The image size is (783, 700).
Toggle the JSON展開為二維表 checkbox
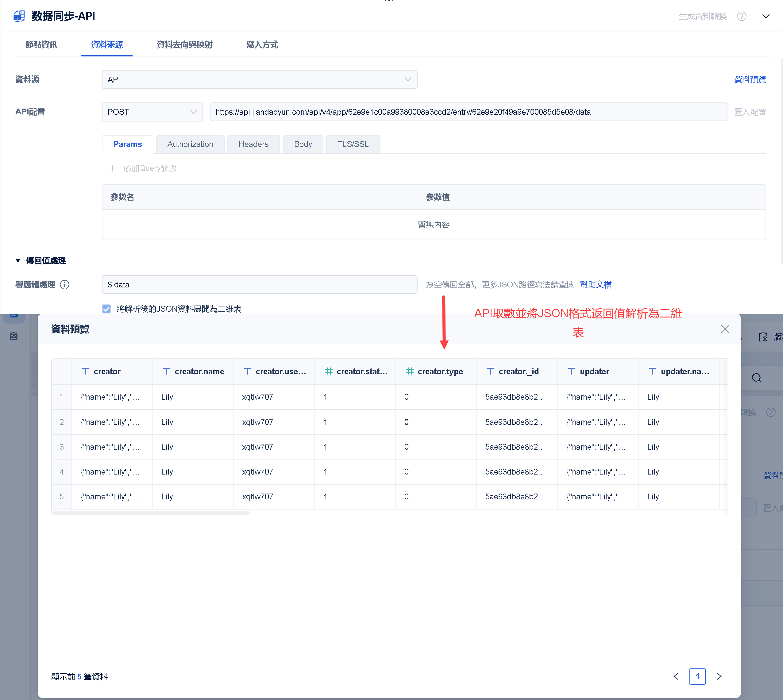pos(106,309)
